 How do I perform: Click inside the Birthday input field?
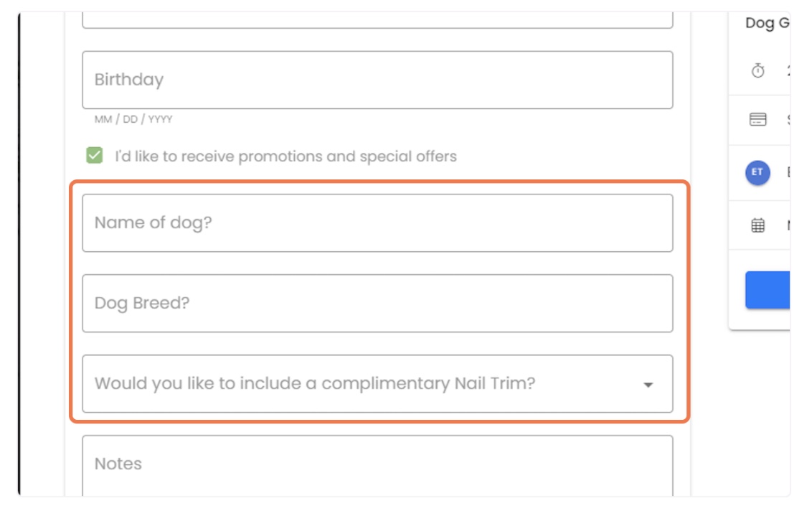tap(378, 80)
